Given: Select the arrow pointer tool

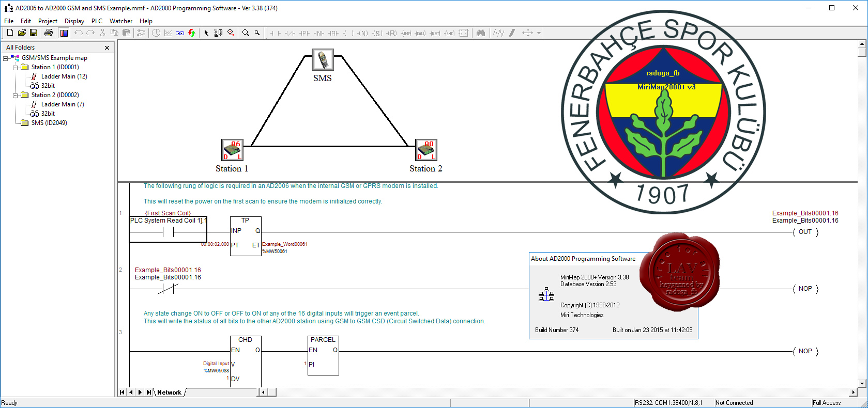Looking at the screenshot, I should [206, 33].
